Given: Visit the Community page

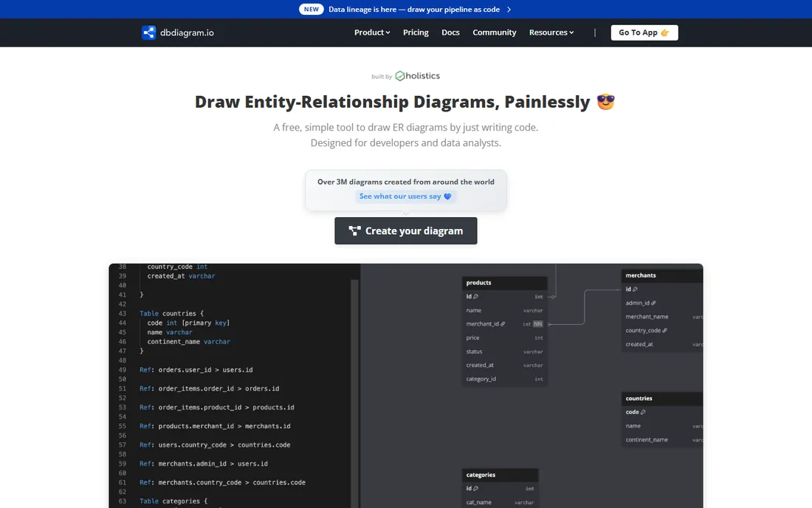Looking at the screenshot, I should click(x=494, y=32).
